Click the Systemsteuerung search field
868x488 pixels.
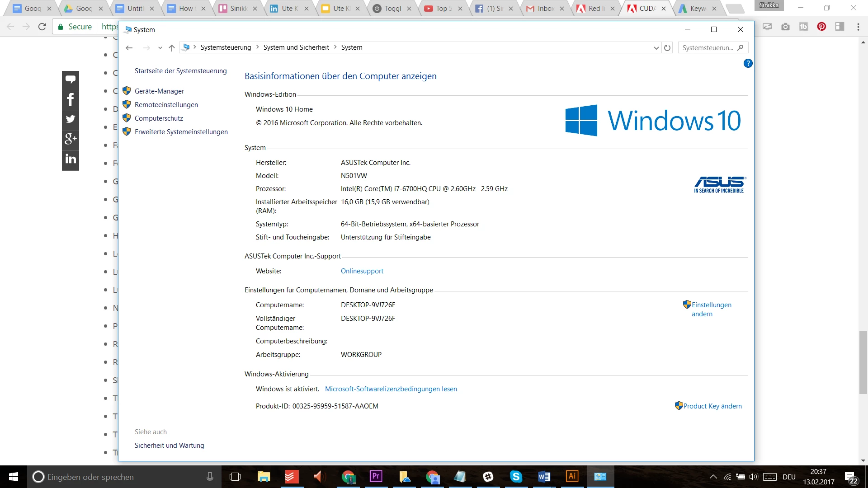708,48
